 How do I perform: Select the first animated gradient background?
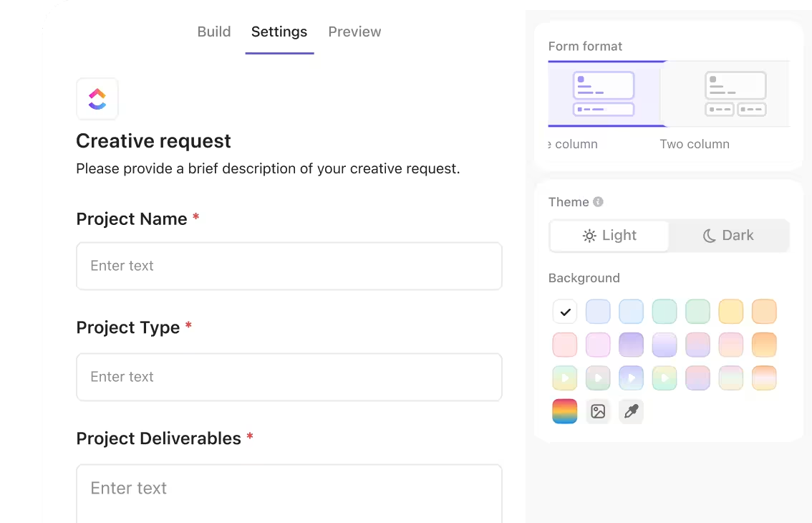click(x=565, y=378)
